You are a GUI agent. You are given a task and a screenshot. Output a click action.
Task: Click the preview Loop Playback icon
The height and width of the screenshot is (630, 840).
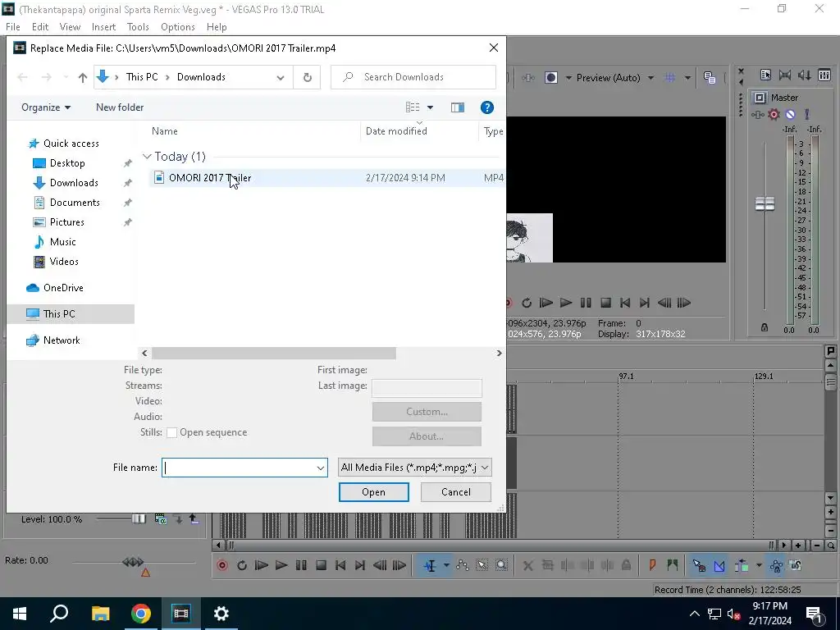coord(527,303)
